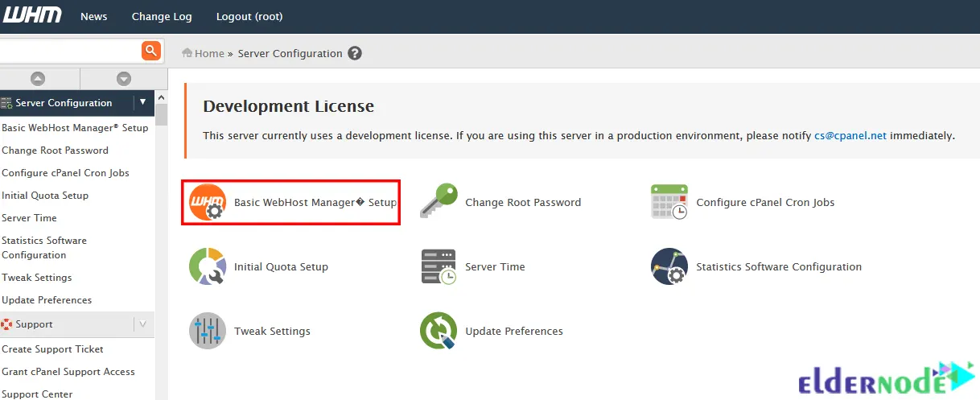Click the cs@cpanel.net email link
Image resolution: width=980 pixels, height=400 pixels.
[x=850, y=135]
